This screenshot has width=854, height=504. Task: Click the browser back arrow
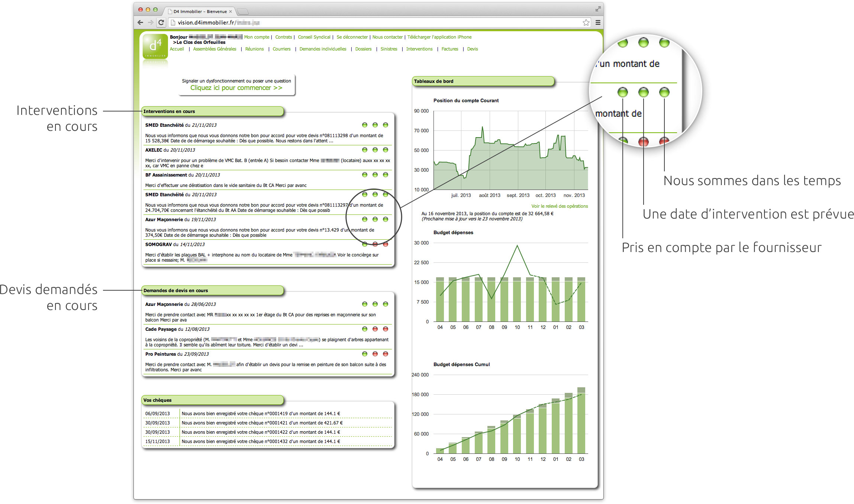(140, 22)
